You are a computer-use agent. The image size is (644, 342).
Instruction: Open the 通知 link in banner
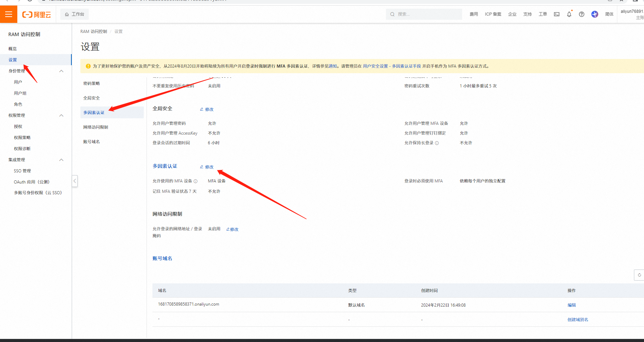[333, 66]
